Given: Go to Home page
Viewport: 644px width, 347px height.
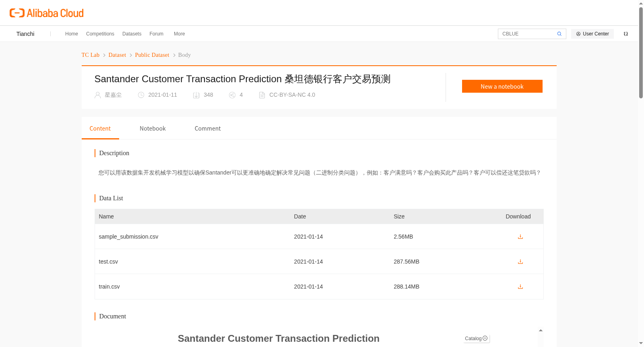Looking at the screenshot, I should (x=72, y=34).
